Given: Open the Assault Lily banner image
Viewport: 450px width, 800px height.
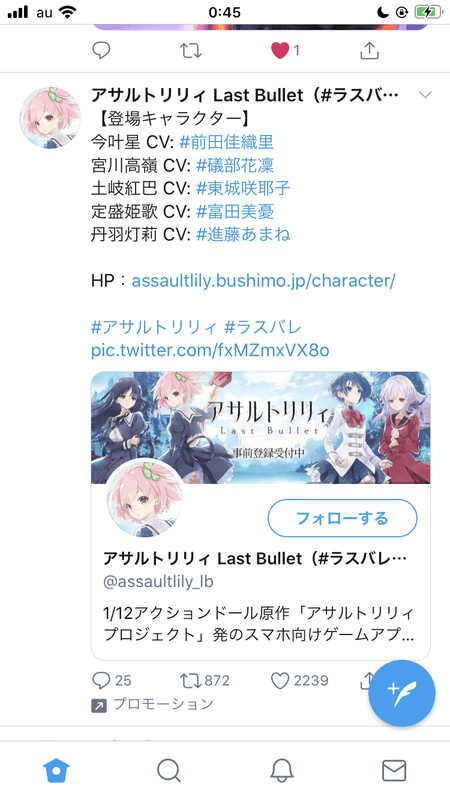Looking at the screenshot, I should click(x=260, y=428).
